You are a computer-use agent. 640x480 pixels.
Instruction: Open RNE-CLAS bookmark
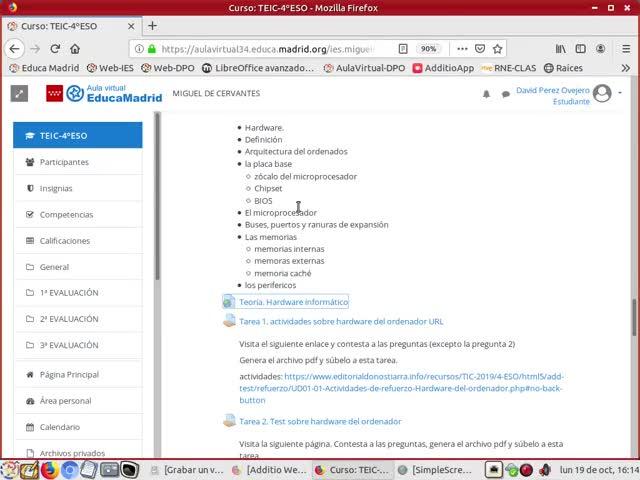pyautogui.click(x=509, y=68)
